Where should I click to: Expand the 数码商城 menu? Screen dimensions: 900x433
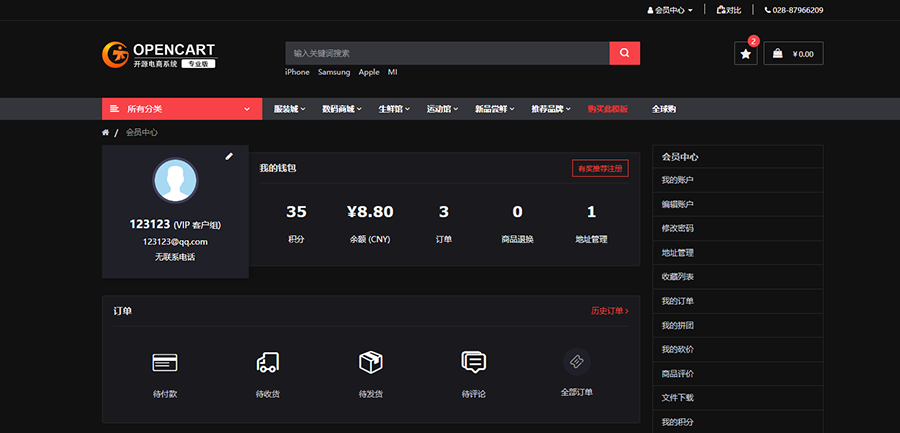342,109
